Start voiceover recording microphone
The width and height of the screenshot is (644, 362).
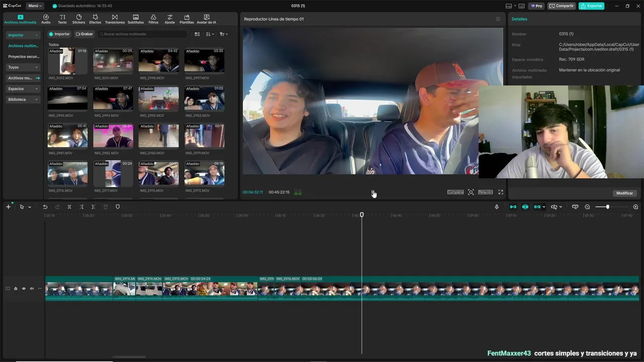497,207
